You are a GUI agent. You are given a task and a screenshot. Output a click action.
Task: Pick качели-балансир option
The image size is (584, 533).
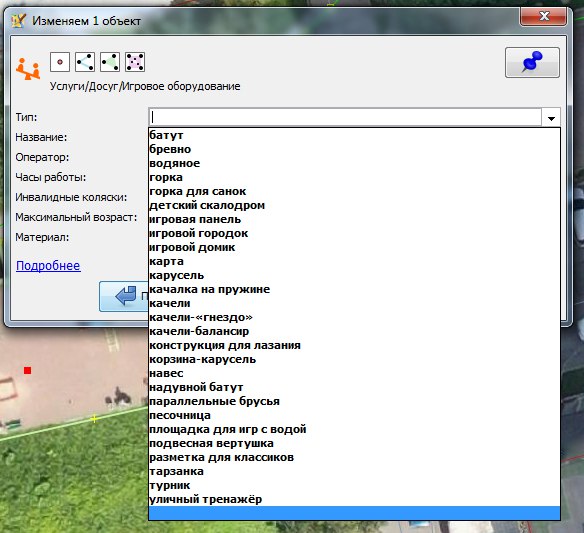click(x=354, y=331)
